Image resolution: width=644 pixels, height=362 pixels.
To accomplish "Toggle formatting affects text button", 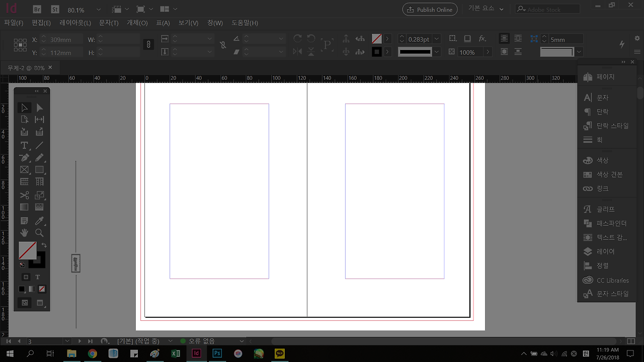I will click(38, 277).
